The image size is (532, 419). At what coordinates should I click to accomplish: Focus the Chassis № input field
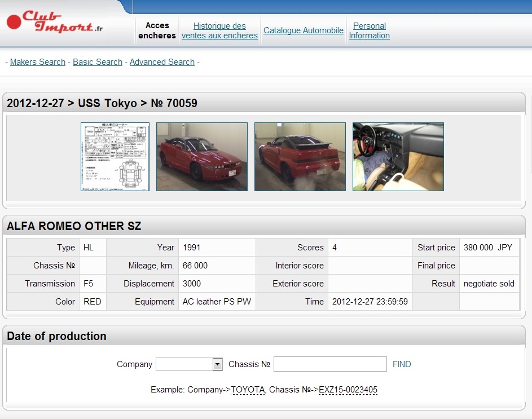pyautogui.click(x=330, y=364)
